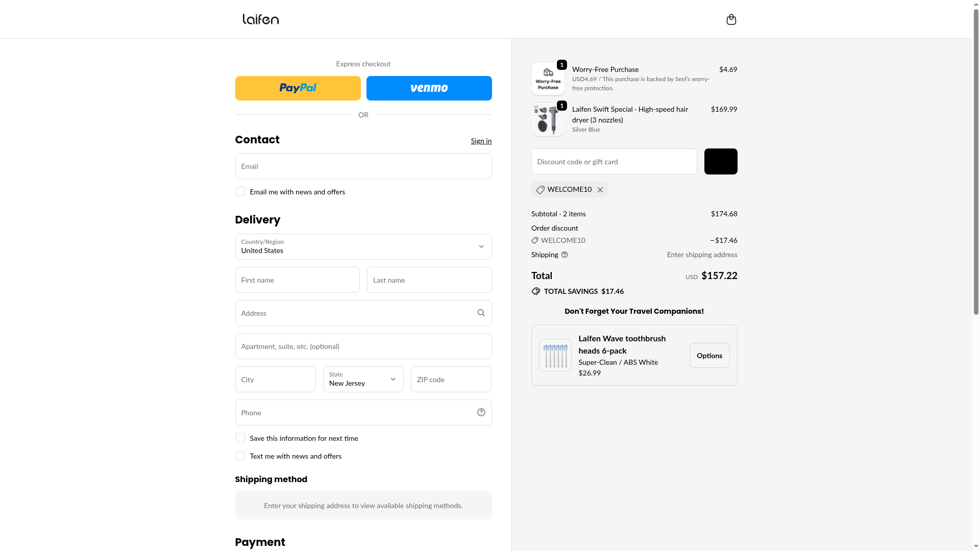Enable Email me with news and offers
The width and height of the screenshot is (980, 551).
click(x=240, y=191)
